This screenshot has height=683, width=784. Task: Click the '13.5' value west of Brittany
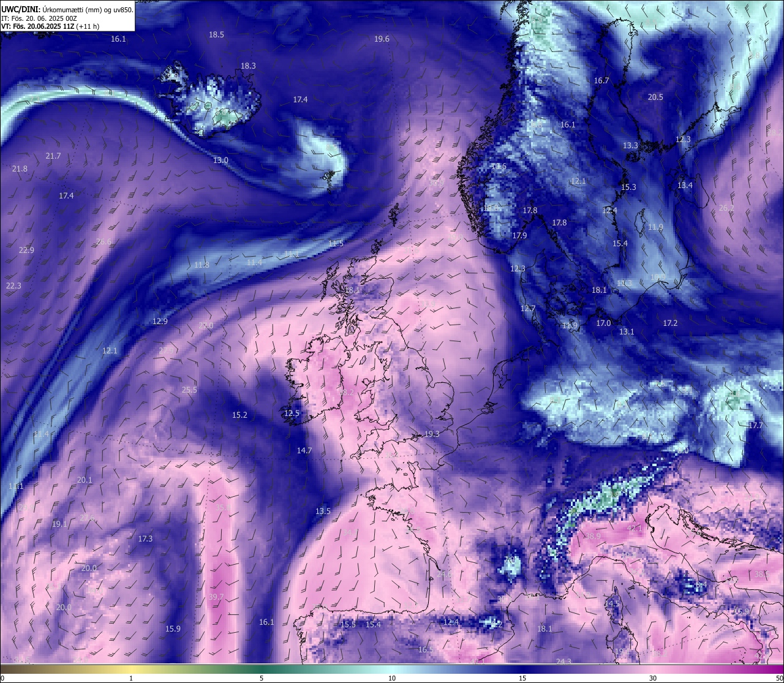coord(323,511)
